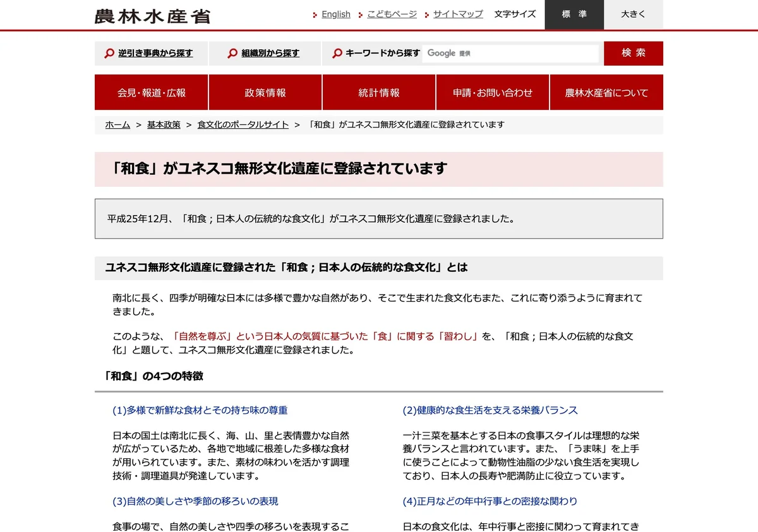Open 逆引き事典から探す search option
758x532 pixels.
[155, 54]
